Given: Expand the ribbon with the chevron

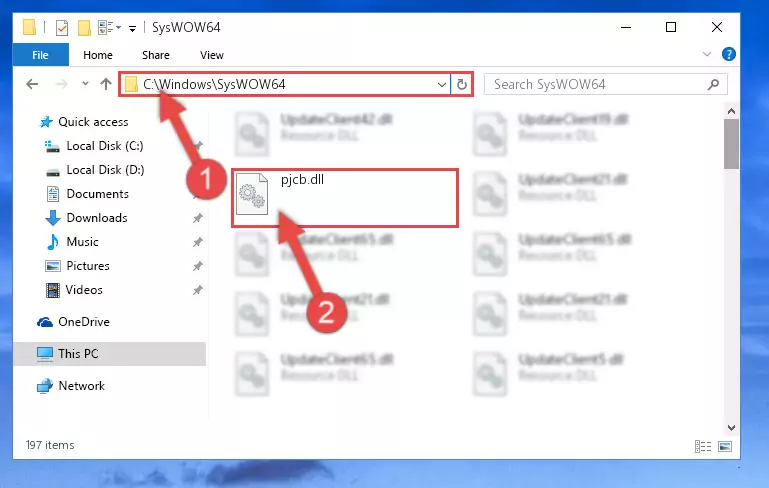Looking at the screenshot, I should point(707,54).
